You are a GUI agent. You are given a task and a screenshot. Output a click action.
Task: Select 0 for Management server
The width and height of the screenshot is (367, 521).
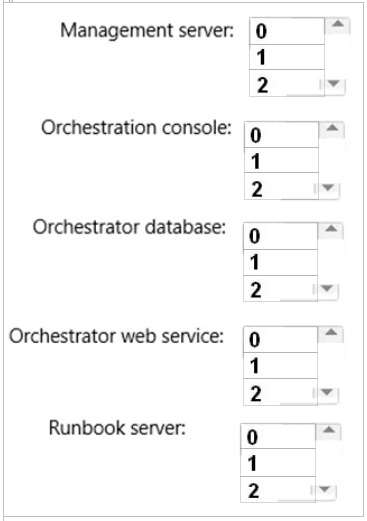point(287,31)
